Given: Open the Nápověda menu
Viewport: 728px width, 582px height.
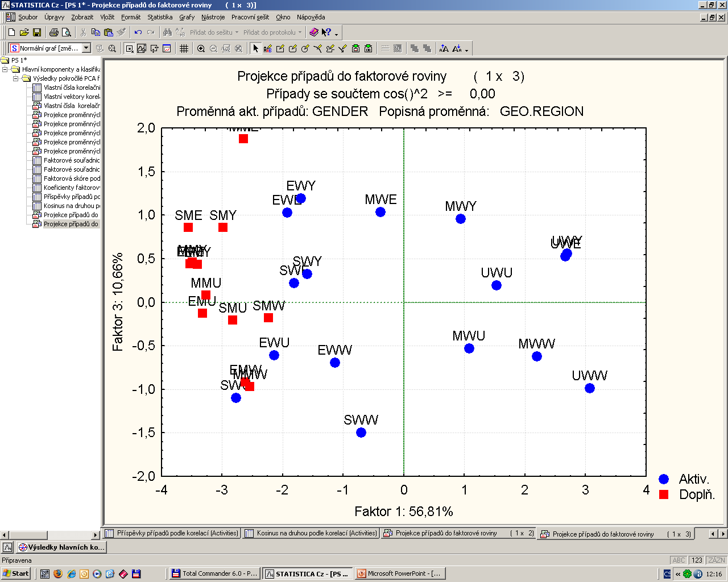Looking at the screenshot, I should pyautogui.click(x=311, y=17).
